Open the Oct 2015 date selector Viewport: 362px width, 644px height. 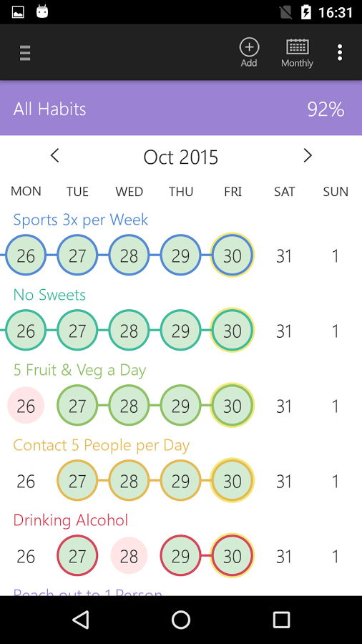pyautogui.click(x=180, y=157)
